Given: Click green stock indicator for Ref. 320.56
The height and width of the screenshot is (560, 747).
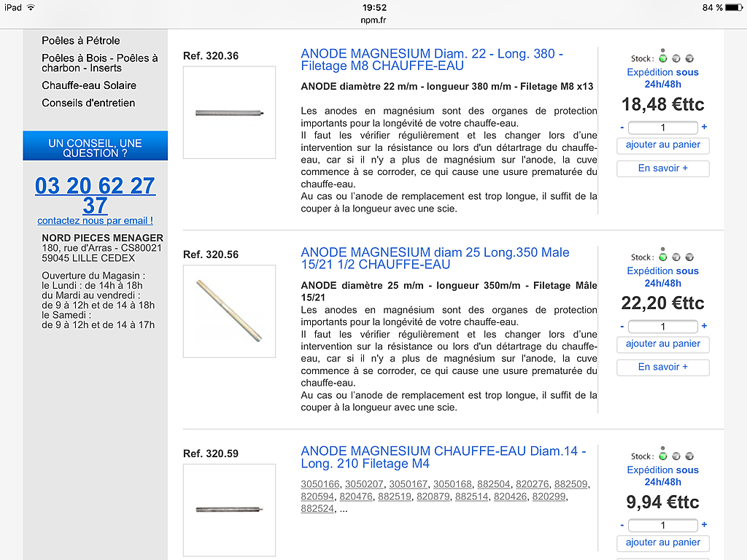Looking at the screenshot, I should (662, 257).
